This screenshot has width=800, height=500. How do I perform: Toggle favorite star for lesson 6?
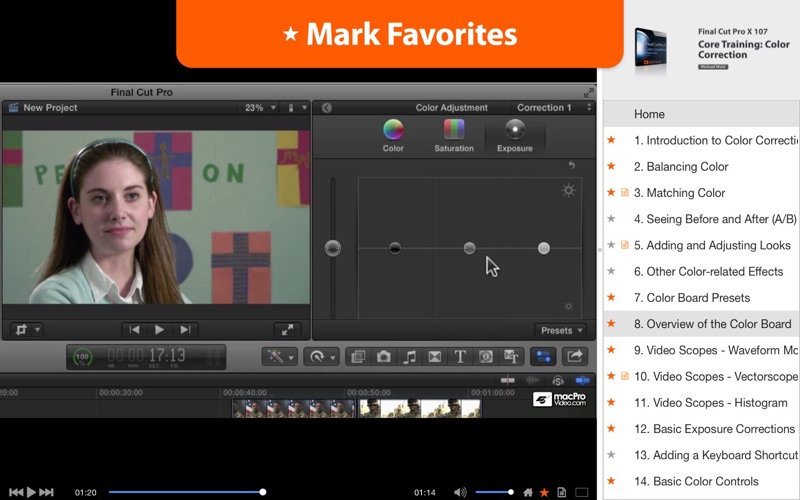click(x=611, y=271)
